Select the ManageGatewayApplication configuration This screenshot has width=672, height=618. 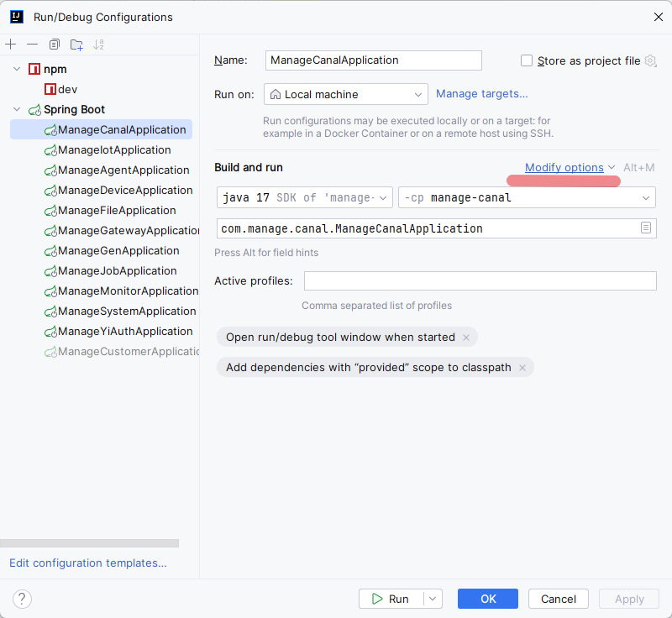tap(122, 230)
